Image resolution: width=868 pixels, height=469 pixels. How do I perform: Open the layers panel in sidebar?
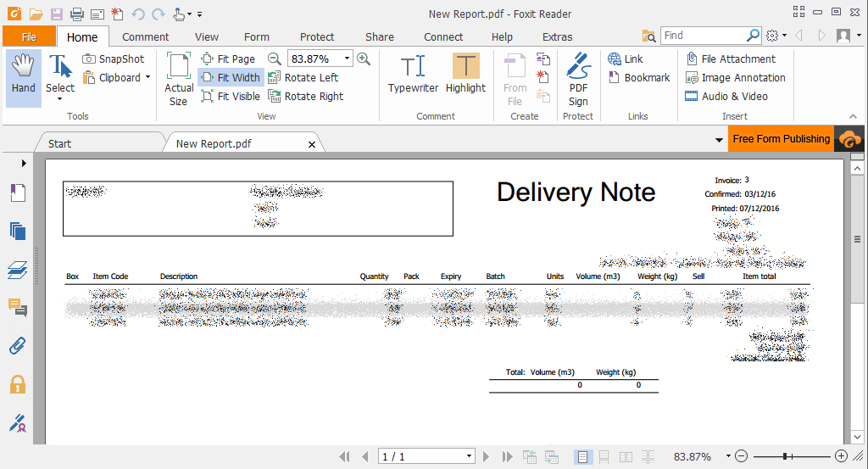pos(17,270)
